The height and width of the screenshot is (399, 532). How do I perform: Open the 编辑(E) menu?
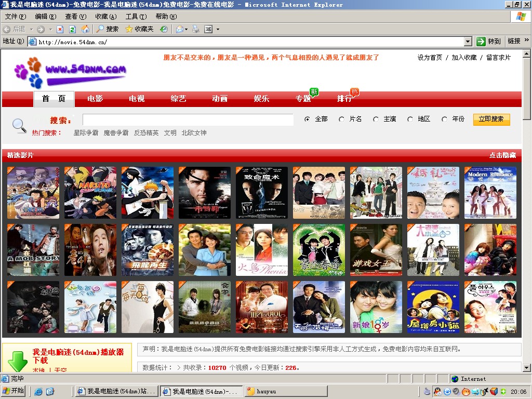click(x=46, y=17)
